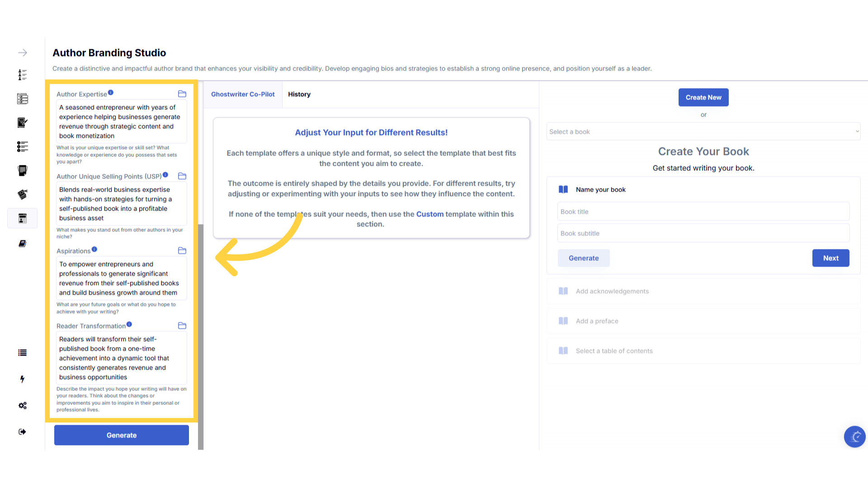Screen dimensions: 868x488
Task: Expand sidebar with the arrow icon
Action: click(23, 53)
